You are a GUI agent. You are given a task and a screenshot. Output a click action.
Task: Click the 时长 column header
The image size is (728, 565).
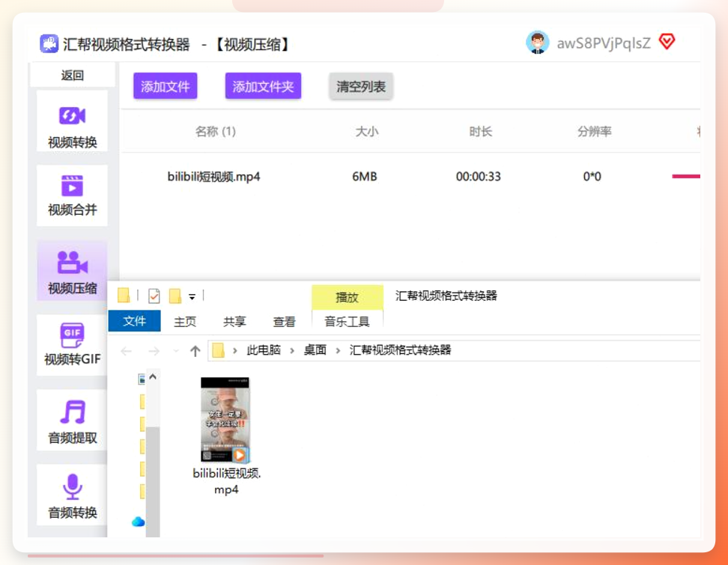coord(480,131)
